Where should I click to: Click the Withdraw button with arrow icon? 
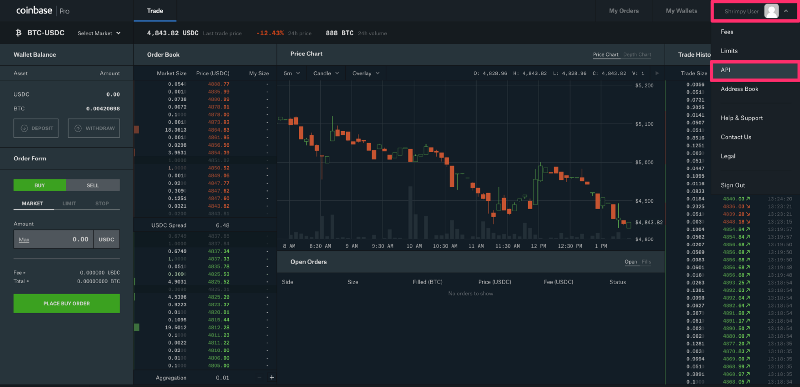94,128
